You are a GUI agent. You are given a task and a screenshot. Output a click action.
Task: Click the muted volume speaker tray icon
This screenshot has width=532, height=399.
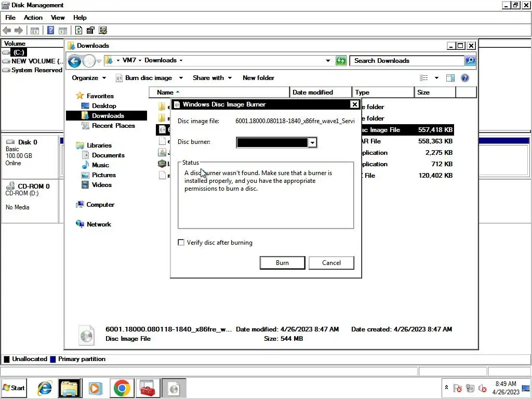tap(482, 388)
